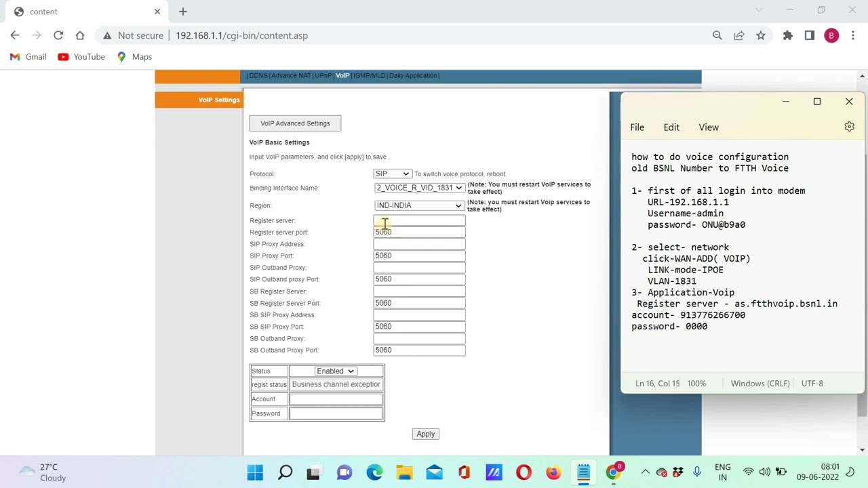Open the Binding Interface Name dropdown
The height and width of the screenshot is (488, 868).
tap(419, 188)
